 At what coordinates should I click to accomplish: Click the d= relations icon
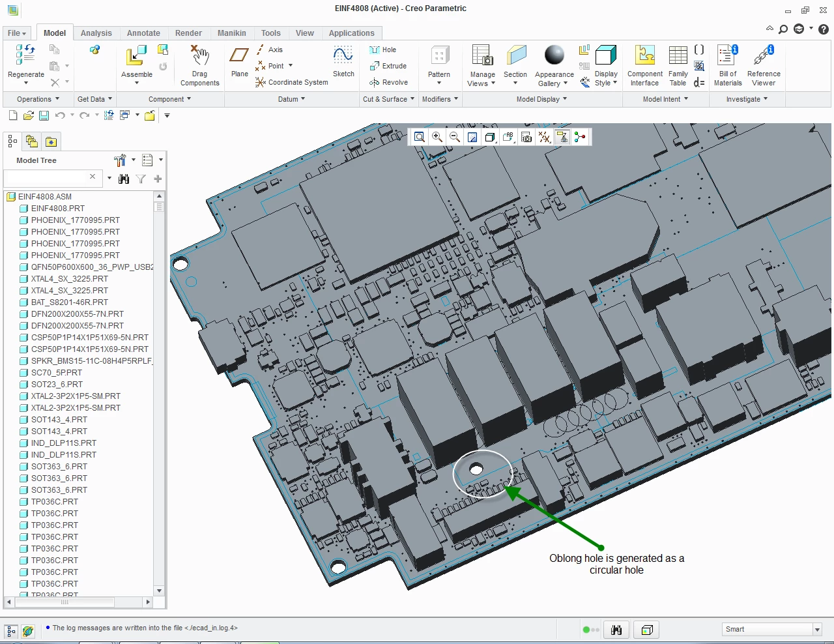pos(699,82)
